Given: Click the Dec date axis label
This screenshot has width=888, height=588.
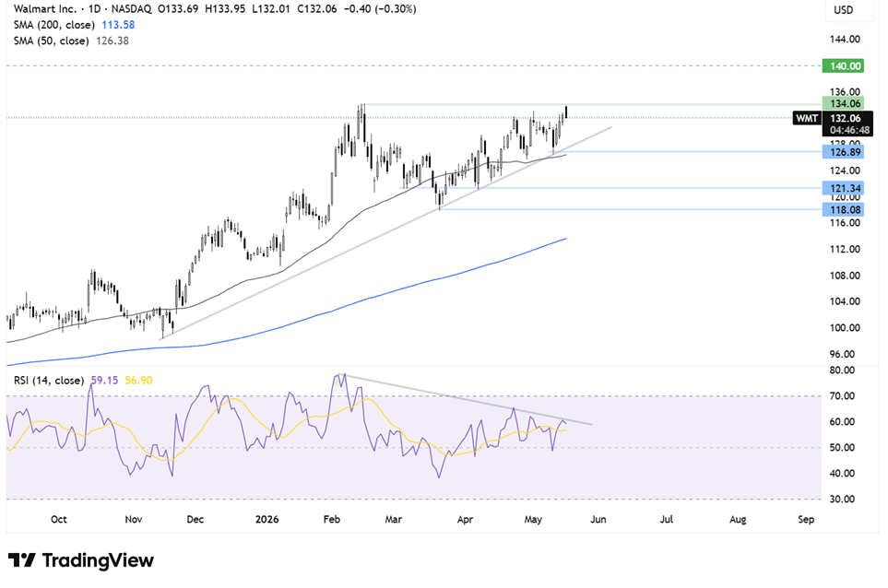Looking at the screenshot, I should click(x=195, y=519).
